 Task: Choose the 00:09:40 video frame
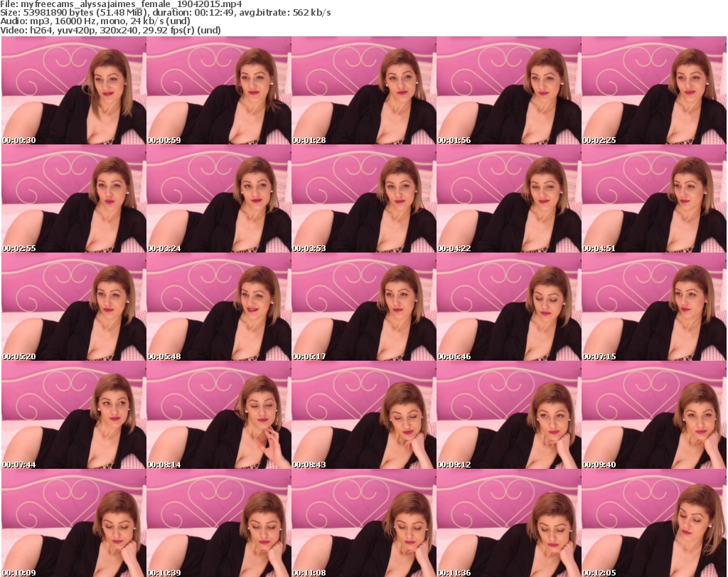point(654,415)
